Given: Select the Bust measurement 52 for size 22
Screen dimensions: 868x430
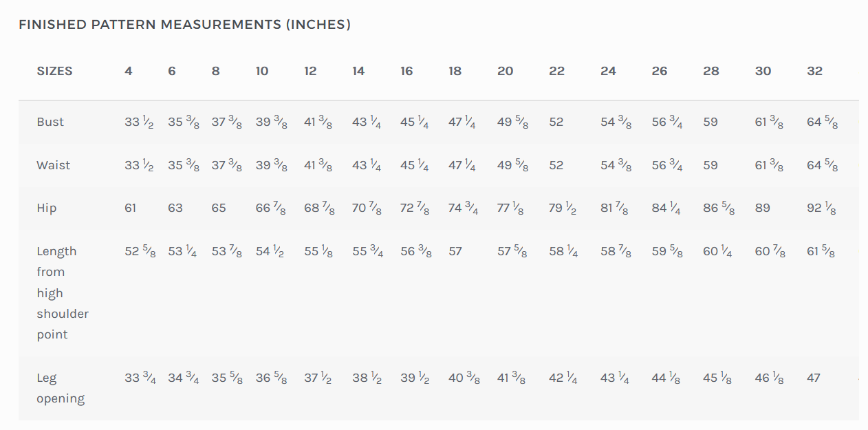Looking at the screenshot, I should (556, 122).
